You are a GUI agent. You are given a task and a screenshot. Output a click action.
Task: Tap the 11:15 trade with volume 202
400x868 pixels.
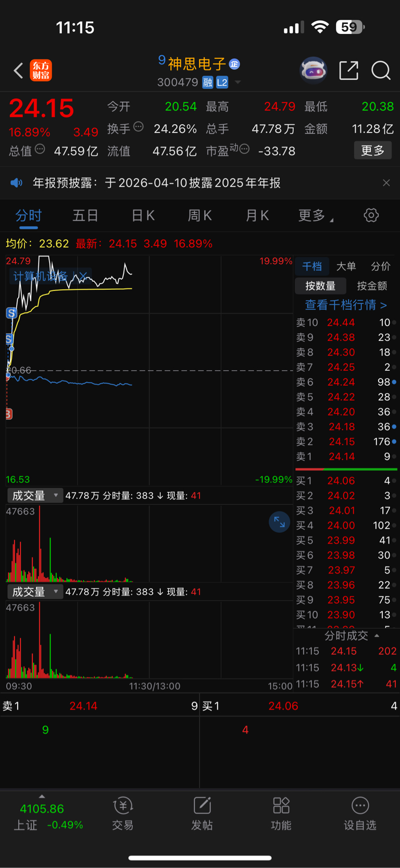(346, 651)
